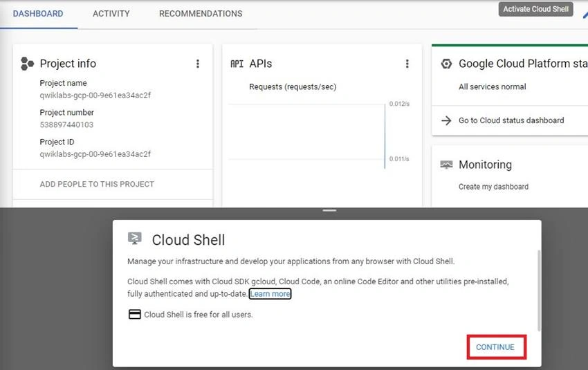Image resolution: width=588 pixels, height=370 pixels.
Task: Click the arrow icon beside Cloud status dashboard
Action: pos(446,120)
